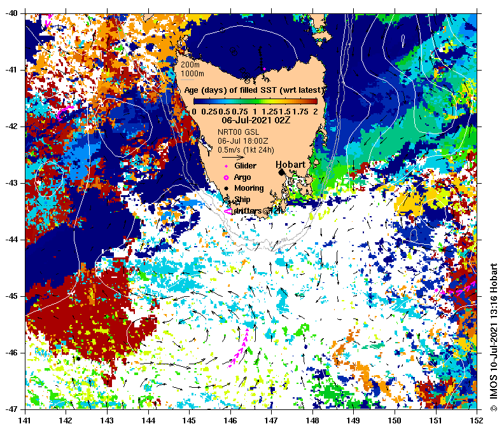Click the '200m' depth contour label

[190, 64]
